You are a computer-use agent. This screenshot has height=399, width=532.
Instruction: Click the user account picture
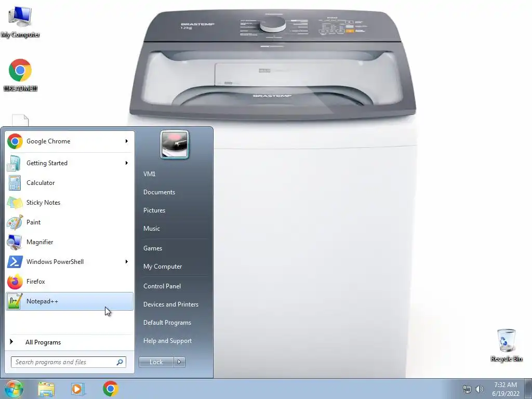[x=175, y=144]
